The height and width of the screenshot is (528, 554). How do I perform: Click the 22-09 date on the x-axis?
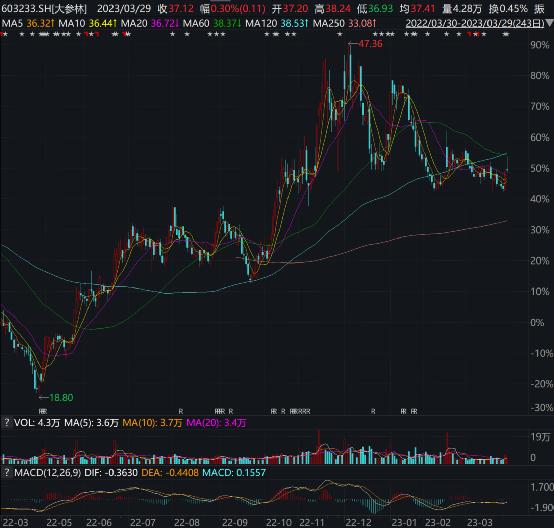pos(235,523)
